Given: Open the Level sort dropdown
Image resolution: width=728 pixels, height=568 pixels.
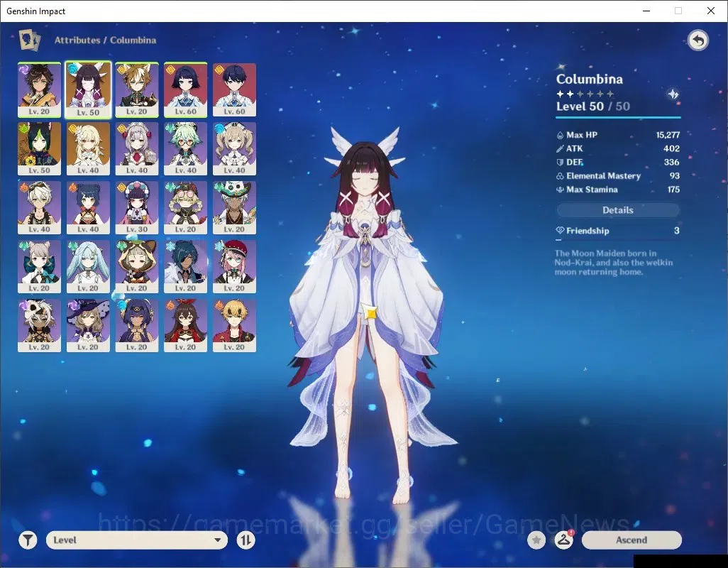Looking at the screenshot, I should 137,540.
